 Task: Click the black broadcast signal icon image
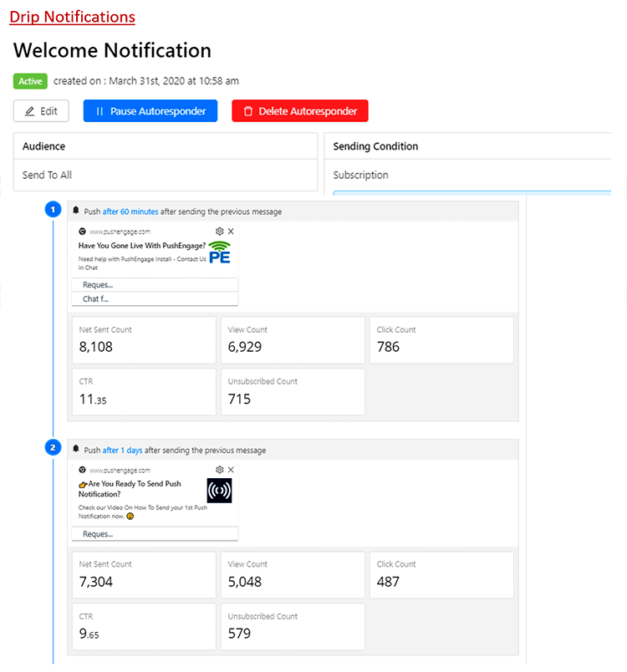[x=219, y=491]
